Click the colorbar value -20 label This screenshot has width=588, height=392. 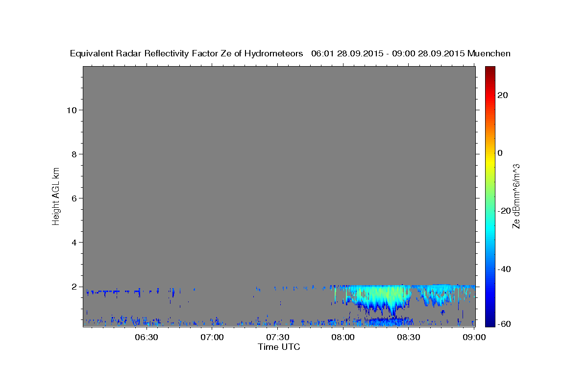pos(504,211)
